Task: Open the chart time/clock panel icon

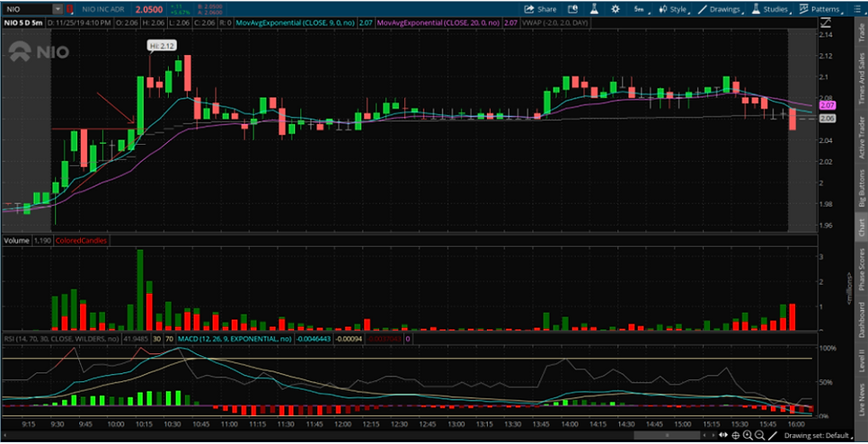Action: click(x=572, y=9)
